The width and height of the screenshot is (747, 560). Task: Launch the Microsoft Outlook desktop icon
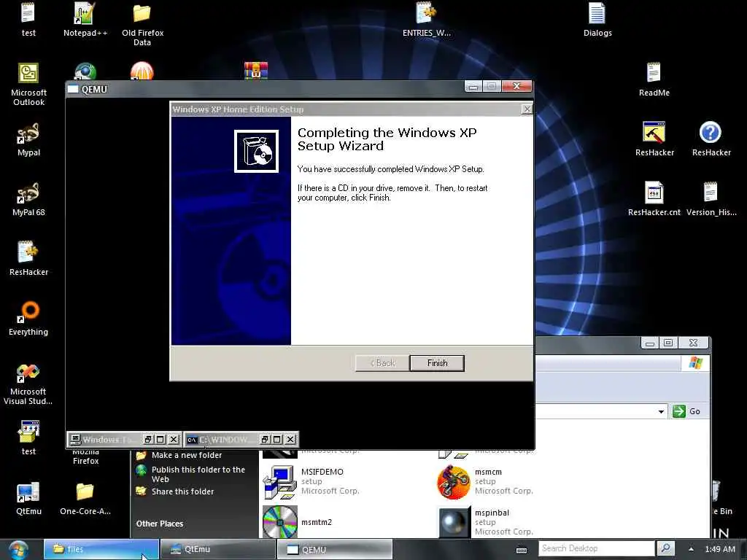[28, 84]
